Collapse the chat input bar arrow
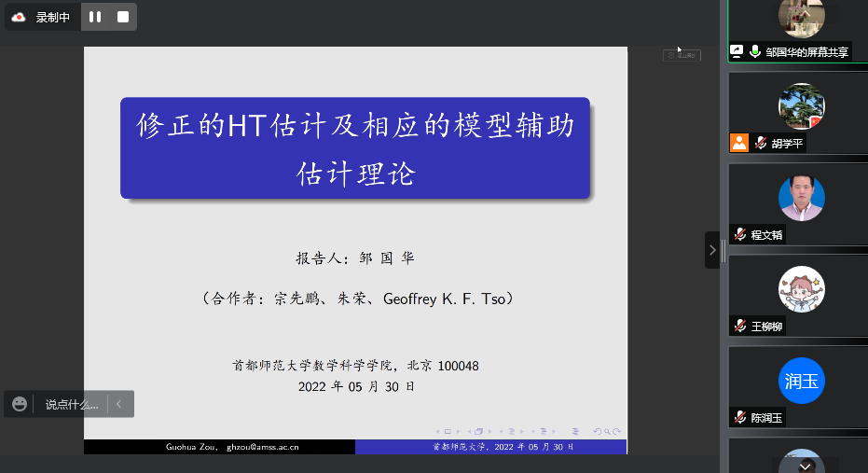Viewport: 868px width, 473px height. tap(119, 404)
